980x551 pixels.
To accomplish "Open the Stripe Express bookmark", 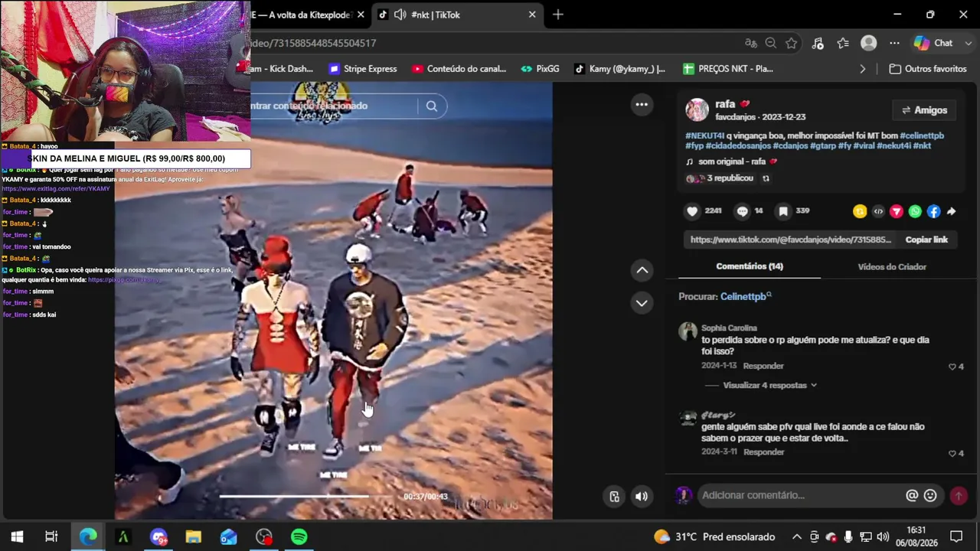I will (x=362, y=69).
